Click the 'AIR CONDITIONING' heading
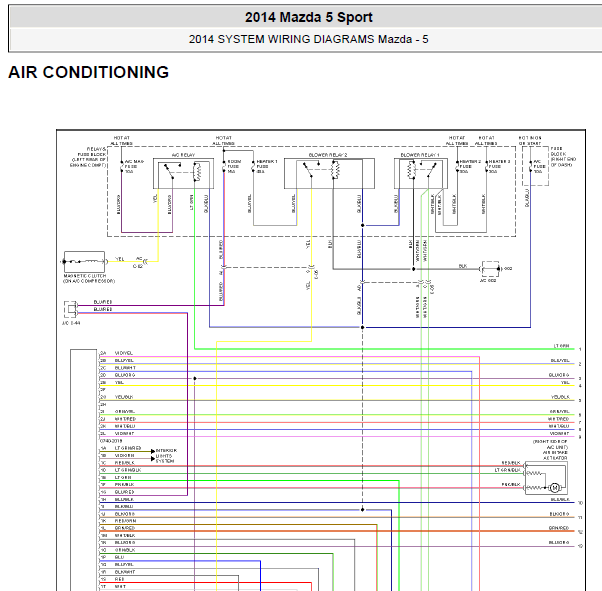Viewport: 602px width, 591px height. point(89,72)
